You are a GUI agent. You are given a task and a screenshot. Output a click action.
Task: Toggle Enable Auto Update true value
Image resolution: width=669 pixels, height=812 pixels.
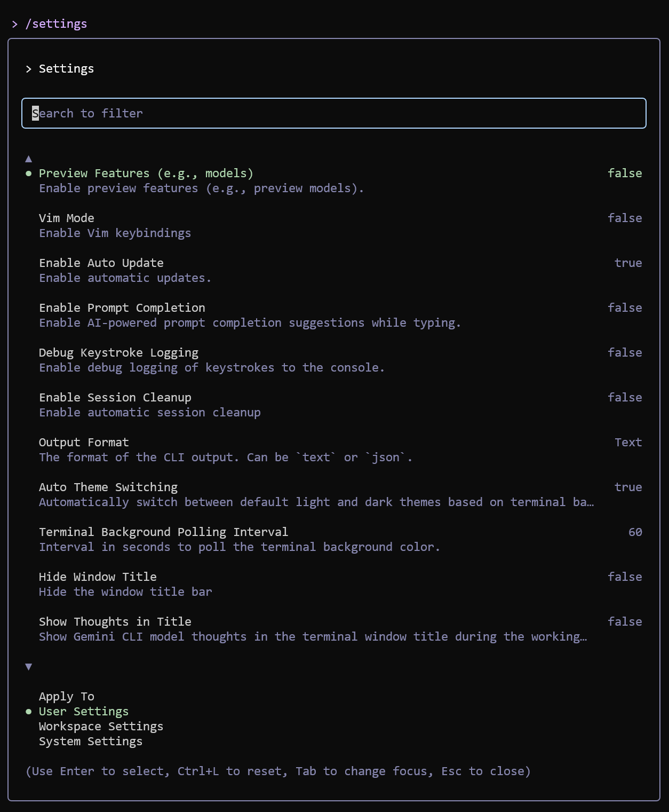(627, 263)
